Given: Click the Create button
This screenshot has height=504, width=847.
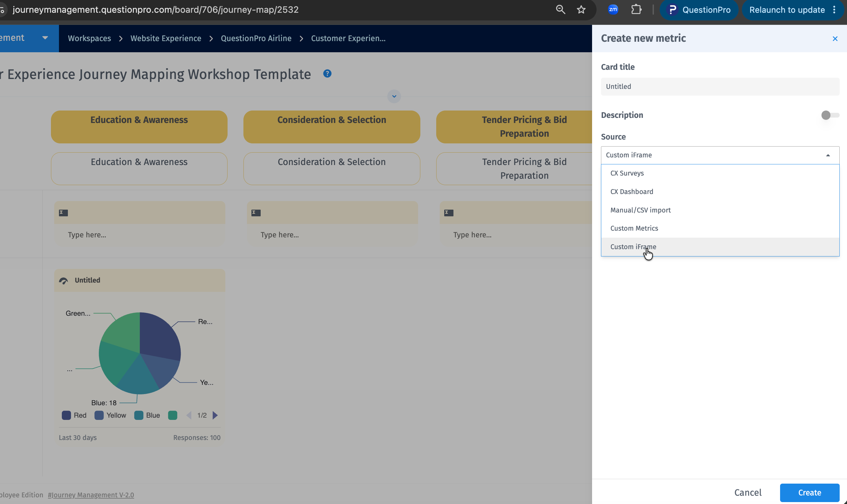Looking at the screenshot, I should point(809,493).
